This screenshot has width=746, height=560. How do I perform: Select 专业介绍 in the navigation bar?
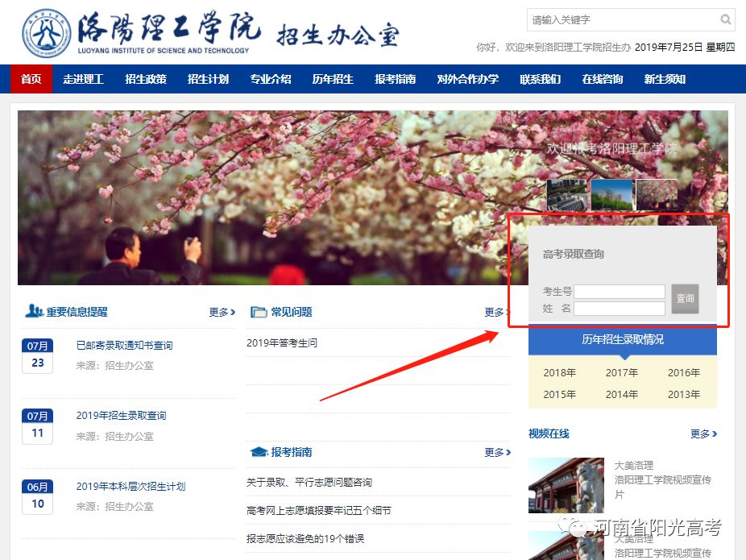270,79
